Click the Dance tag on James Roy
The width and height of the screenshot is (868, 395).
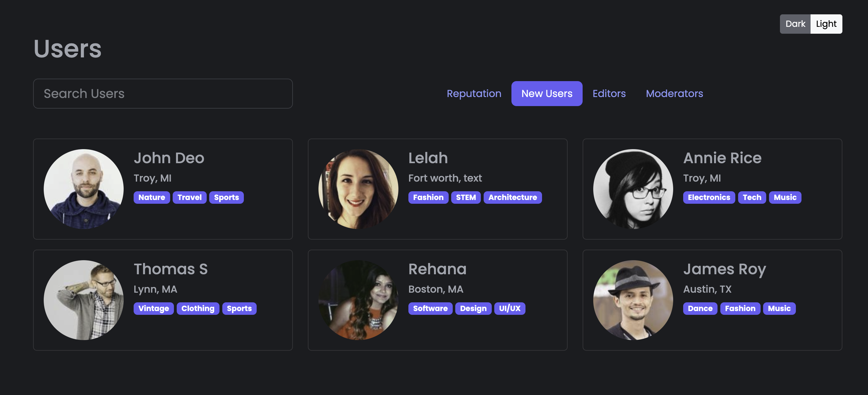(700, 309)
